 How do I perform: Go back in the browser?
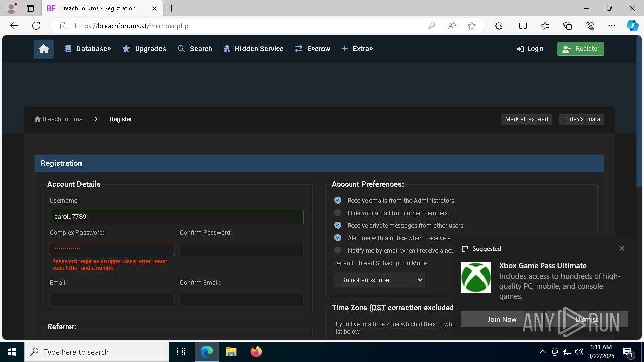click(x=14, y=26)
